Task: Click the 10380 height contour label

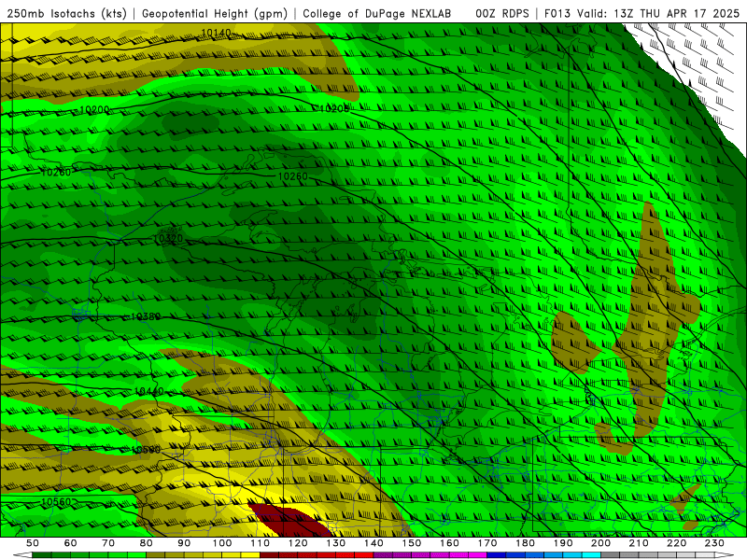Action: [146, 316]
